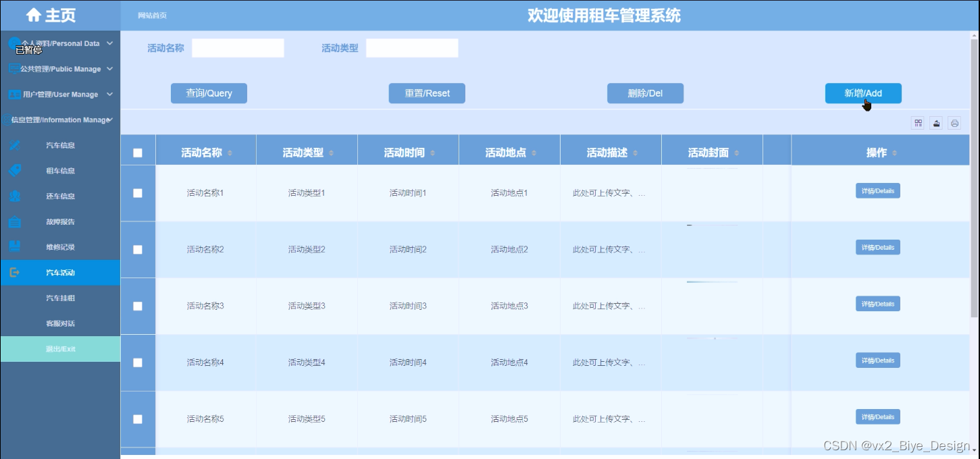Open Details for row 活动名称3

(878, 304)
